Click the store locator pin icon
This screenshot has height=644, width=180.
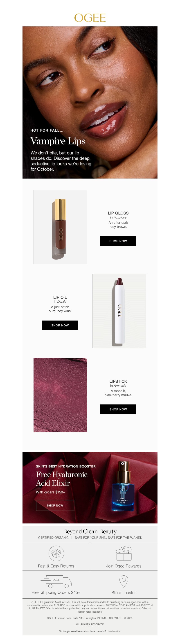pos(124,581)
